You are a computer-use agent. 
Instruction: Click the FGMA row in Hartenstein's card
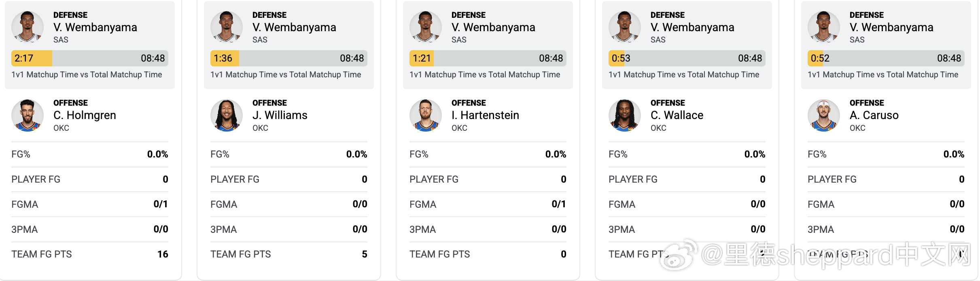click(x=488, y=204)
